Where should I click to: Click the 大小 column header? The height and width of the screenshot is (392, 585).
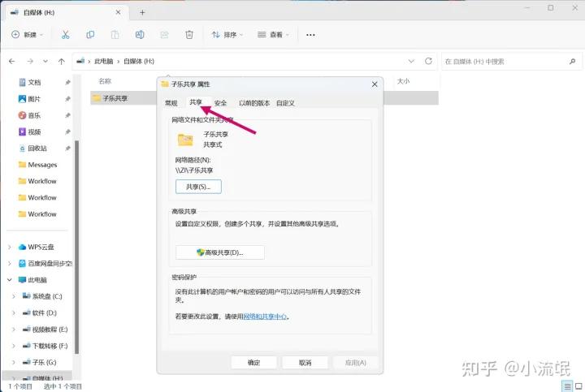point(403,81)
